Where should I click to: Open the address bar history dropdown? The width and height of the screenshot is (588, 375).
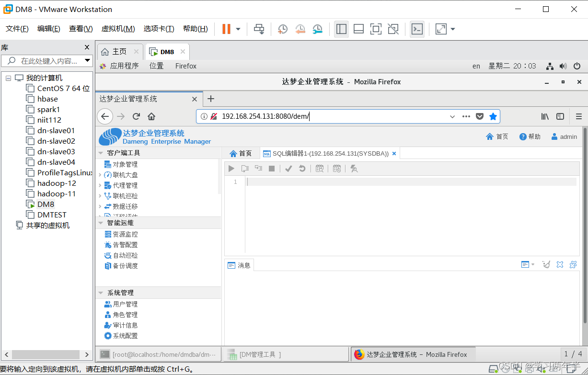452,116
